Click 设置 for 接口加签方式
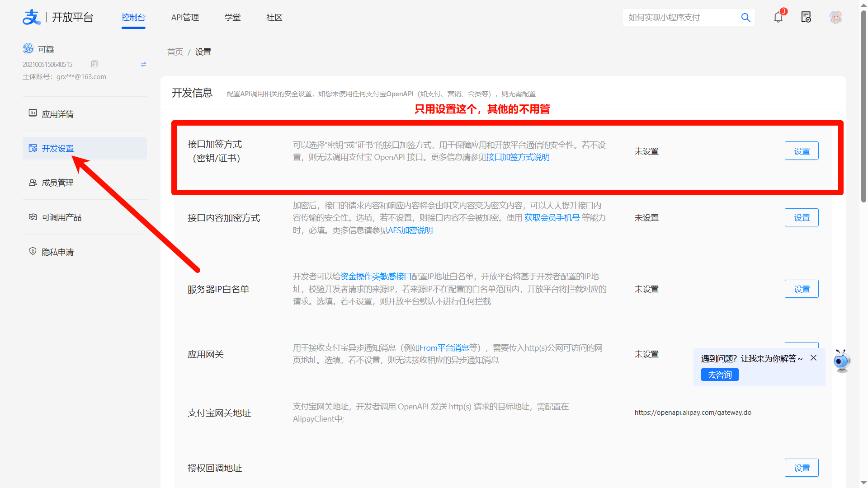868x488 pixels. coord(802,150)
